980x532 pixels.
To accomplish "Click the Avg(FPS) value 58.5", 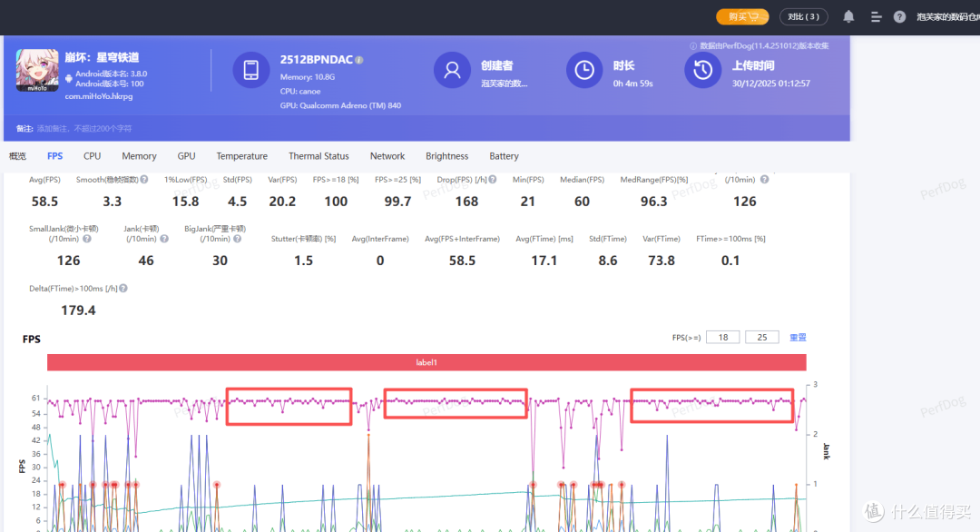I will coord(45,202).
